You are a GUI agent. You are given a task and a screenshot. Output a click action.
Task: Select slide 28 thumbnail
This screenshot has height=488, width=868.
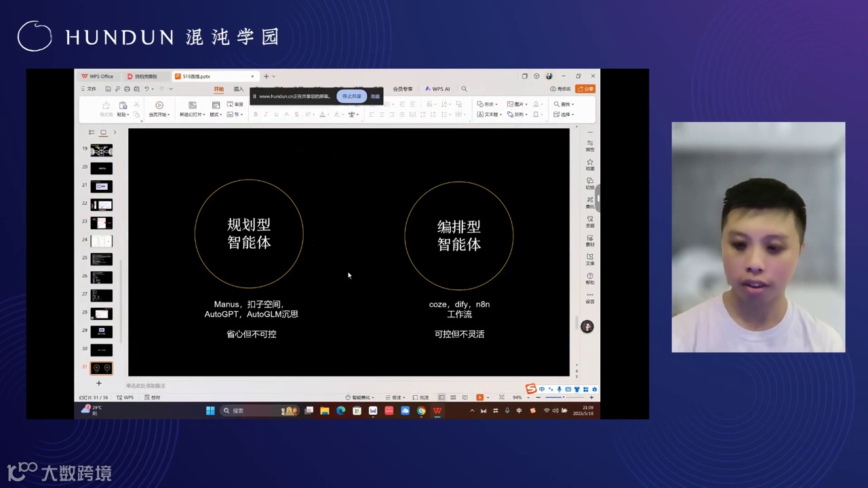tap(102, 314)
